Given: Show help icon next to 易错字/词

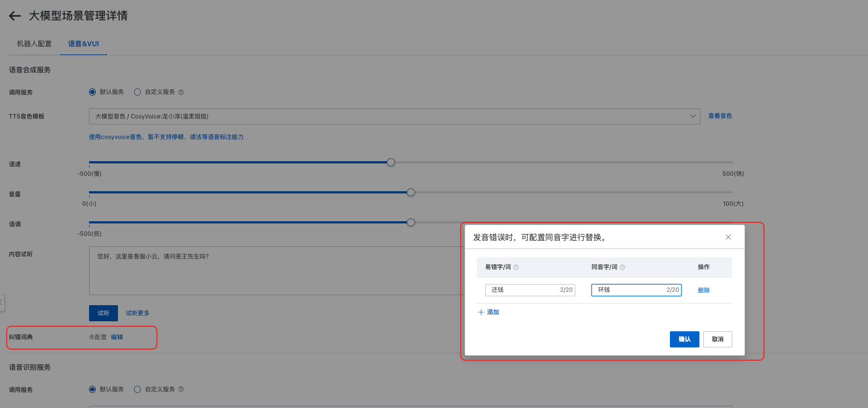Looking at the screenshot, I should point(516,267).
